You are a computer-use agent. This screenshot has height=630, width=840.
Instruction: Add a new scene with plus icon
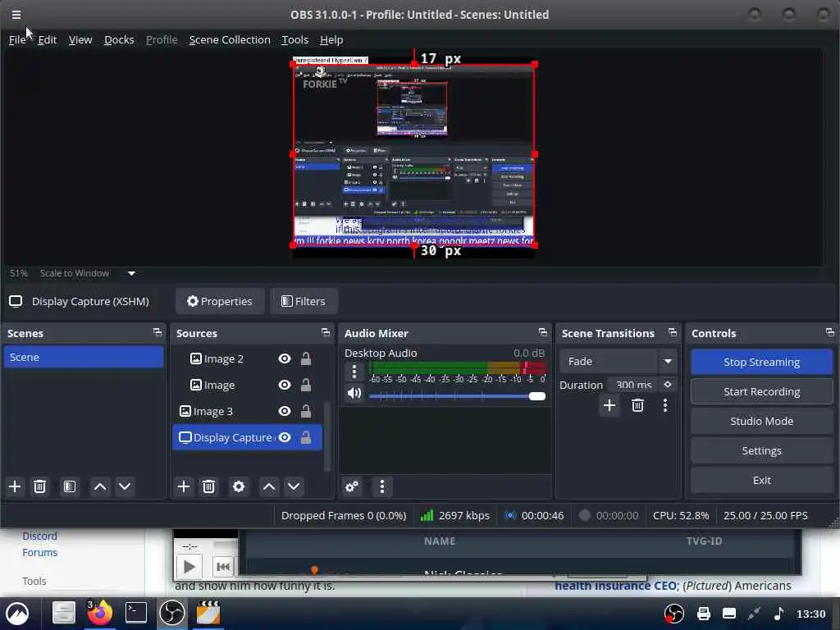click(x=15, y=486)
